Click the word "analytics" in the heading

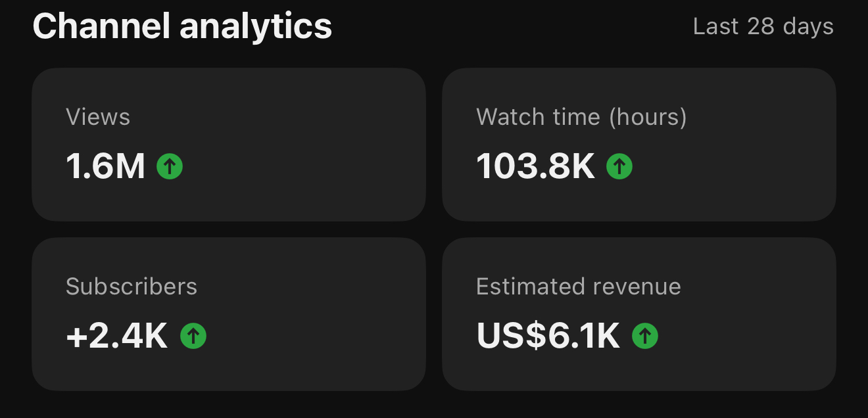256,27
